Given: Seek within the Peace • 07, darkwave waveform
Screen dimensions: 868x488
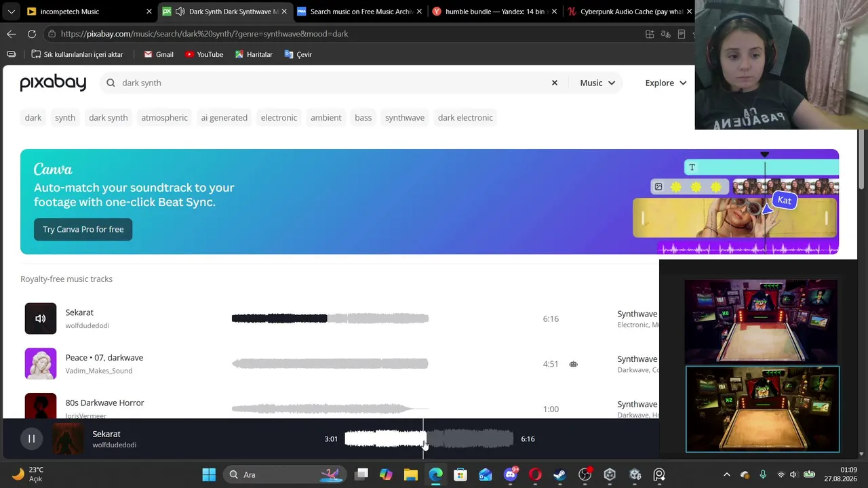Looking at the screenshot, I should (x=330, y=364).
